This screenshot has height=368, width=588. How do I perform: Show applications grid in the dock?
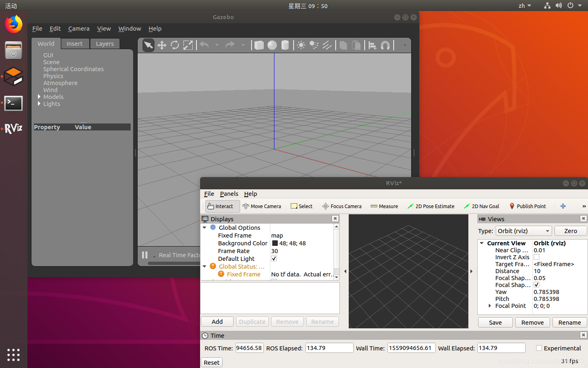coord(13,355)
